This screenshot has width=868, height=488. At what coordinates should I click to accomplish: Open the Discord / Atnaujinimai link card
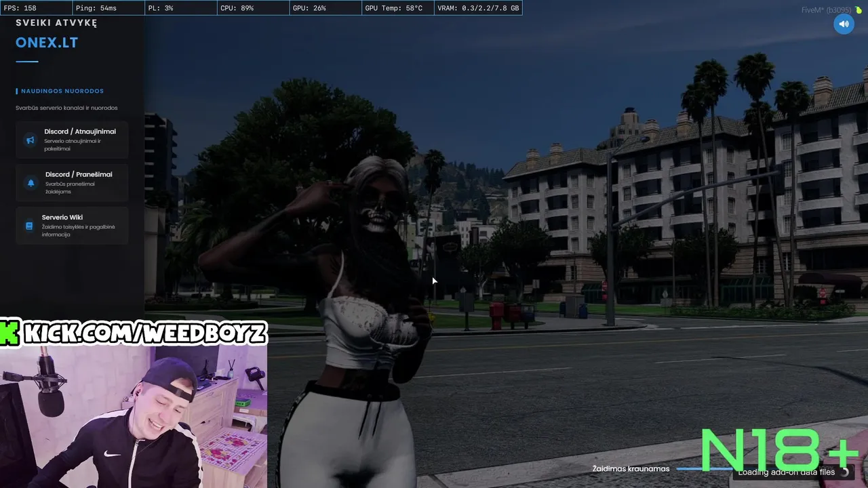tap(72, 140)
